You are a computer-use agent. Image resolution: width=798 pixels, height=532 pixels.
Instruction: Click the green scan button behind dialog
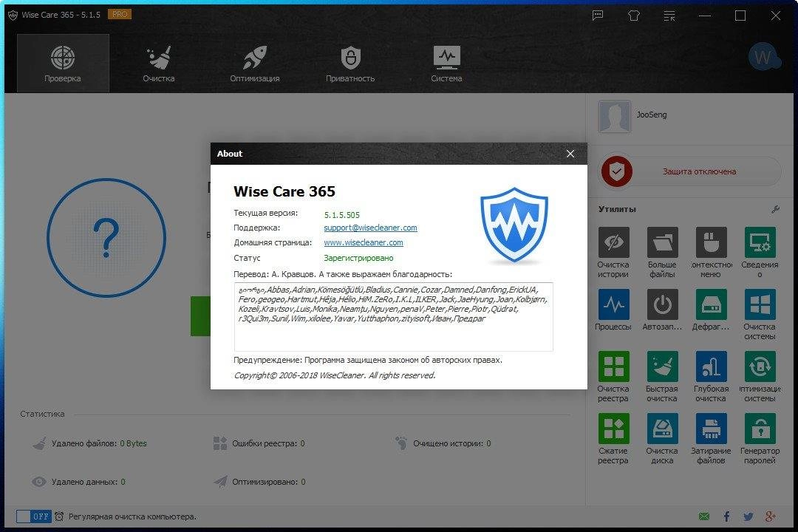click(x=200, y=316)
